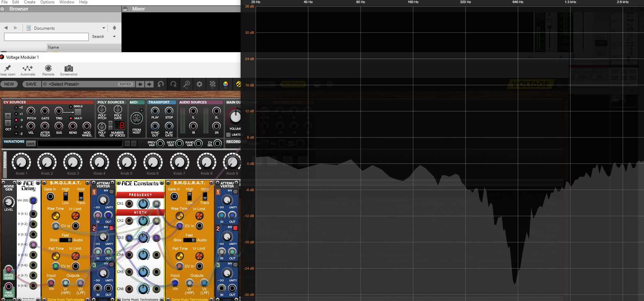Toggle INV on first Attenuverter channel 1
Screen dimensions: 644x301
111,191
